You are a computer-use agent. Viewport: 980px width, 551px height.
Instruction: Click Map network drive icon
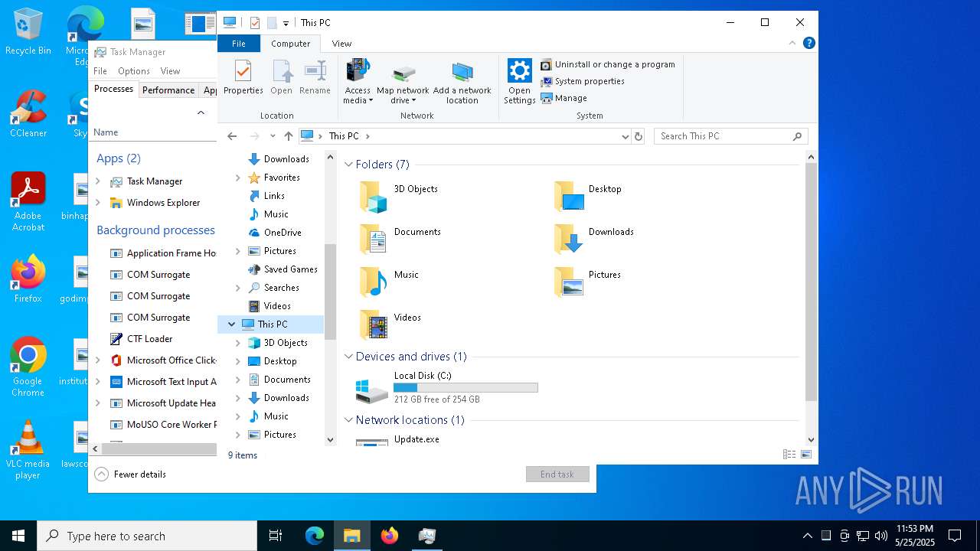coord(403,74)
